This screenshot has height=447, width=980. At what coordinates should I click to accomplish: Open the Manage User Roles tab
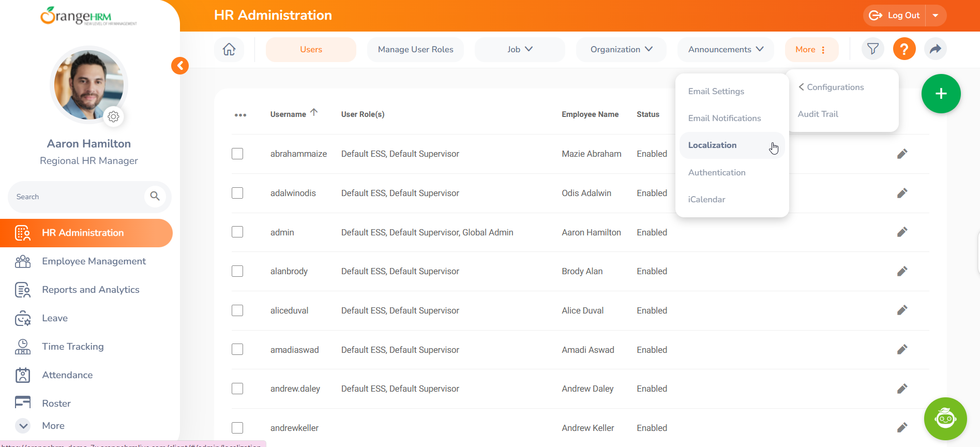[415, 50]
